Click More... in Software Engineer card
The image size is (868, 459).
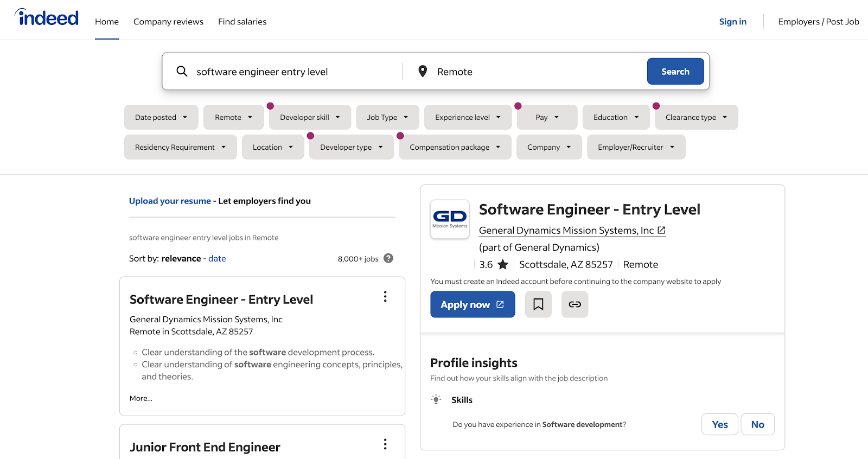(141, 398)
